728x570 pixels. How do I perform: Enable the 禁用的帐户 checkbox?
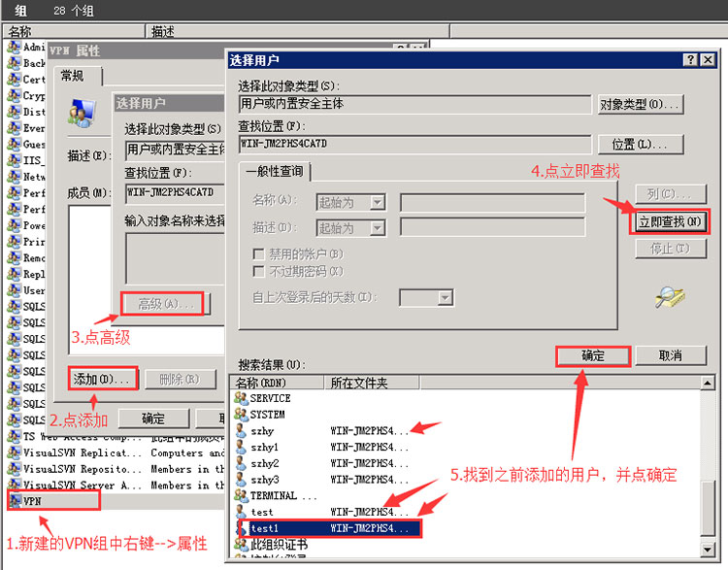[x=259, y=254]
